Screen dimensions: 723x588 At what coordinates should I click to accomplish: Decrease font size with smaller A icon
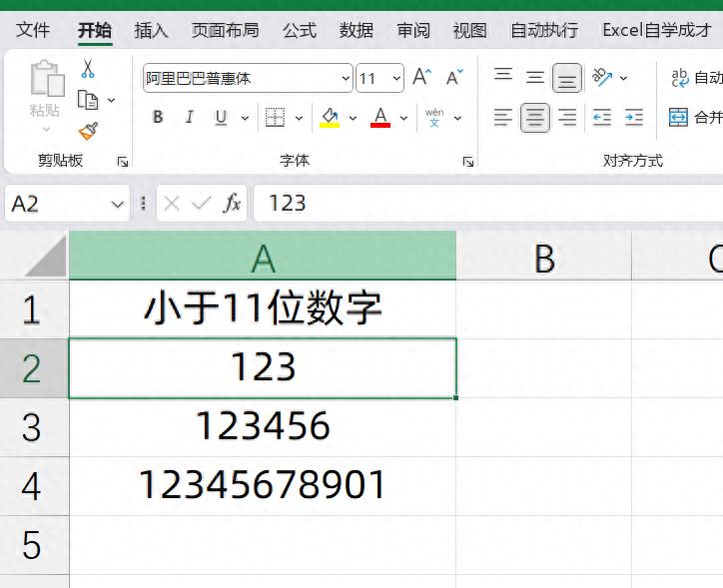[454, 77]
